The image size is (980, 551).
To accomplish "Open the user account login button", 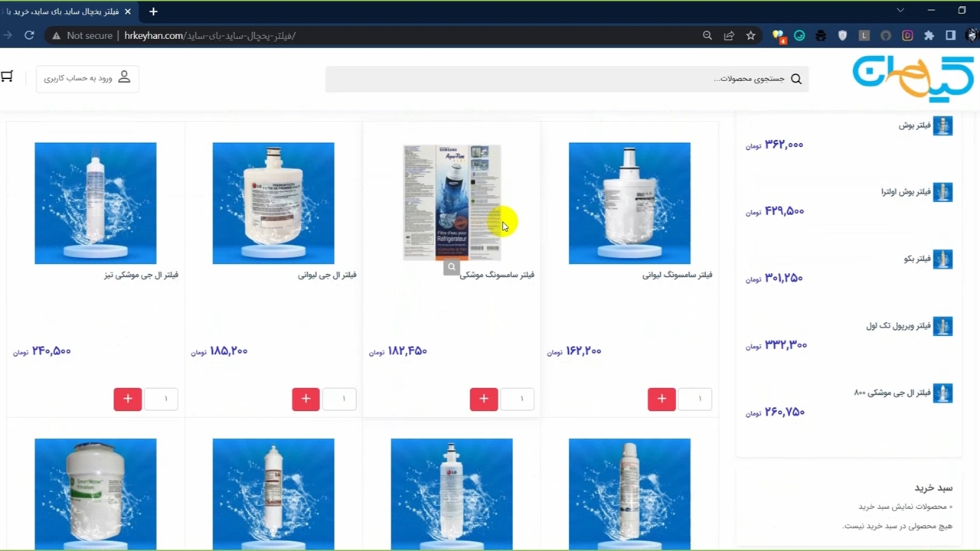I will tap(87, 78).
